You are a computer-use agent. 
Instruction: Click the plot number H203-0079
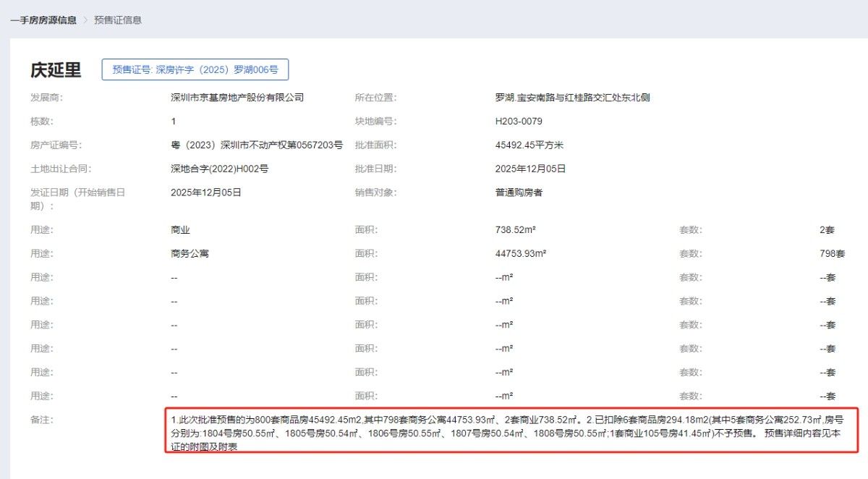pyautogui.click(x=519, y=122)
